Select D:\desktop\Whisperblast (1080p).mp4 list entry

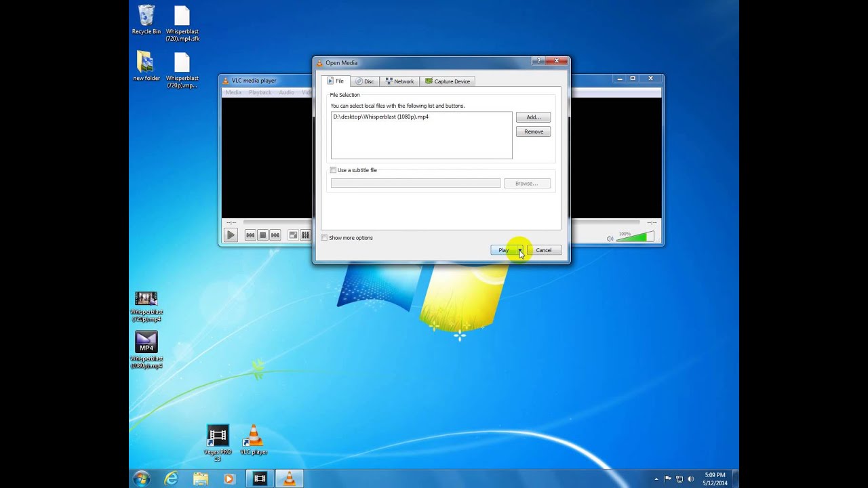(x=380, y=117)
